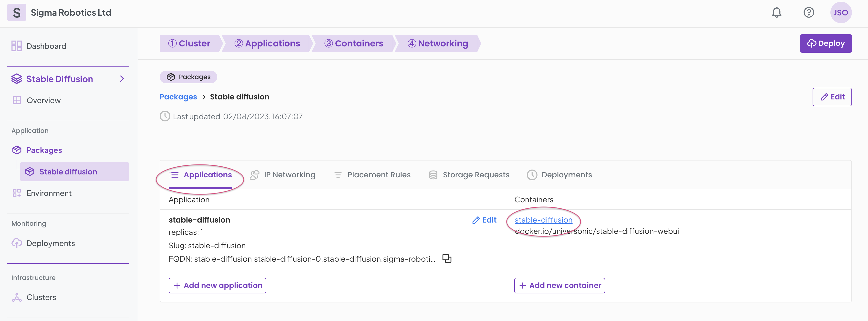The height and width of the screenshot is (321, 868).
Task: Open Environment in the sidebar
Action: (49, 193)
